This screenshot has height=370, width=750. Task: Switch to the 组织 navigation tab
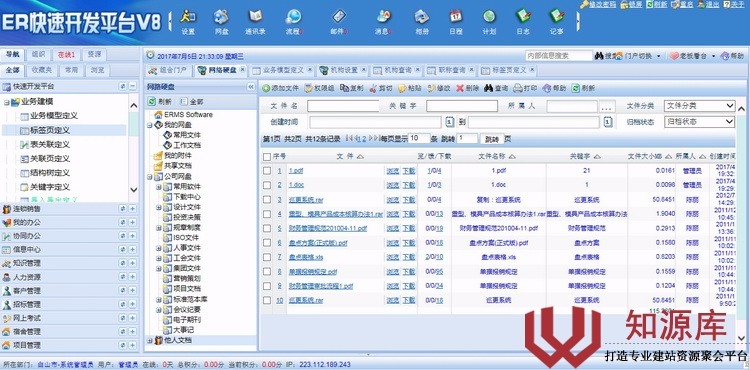38,54
